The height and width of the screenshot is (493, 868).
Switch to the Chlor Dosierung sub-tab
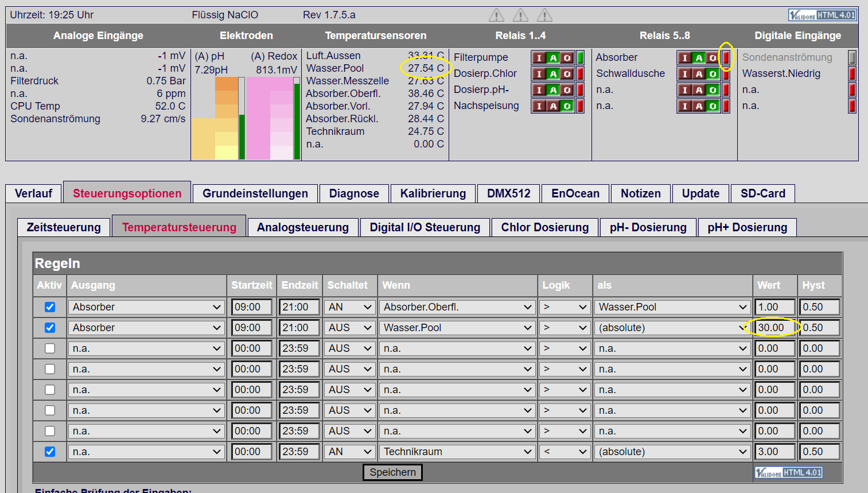click(x=545, y=227)
